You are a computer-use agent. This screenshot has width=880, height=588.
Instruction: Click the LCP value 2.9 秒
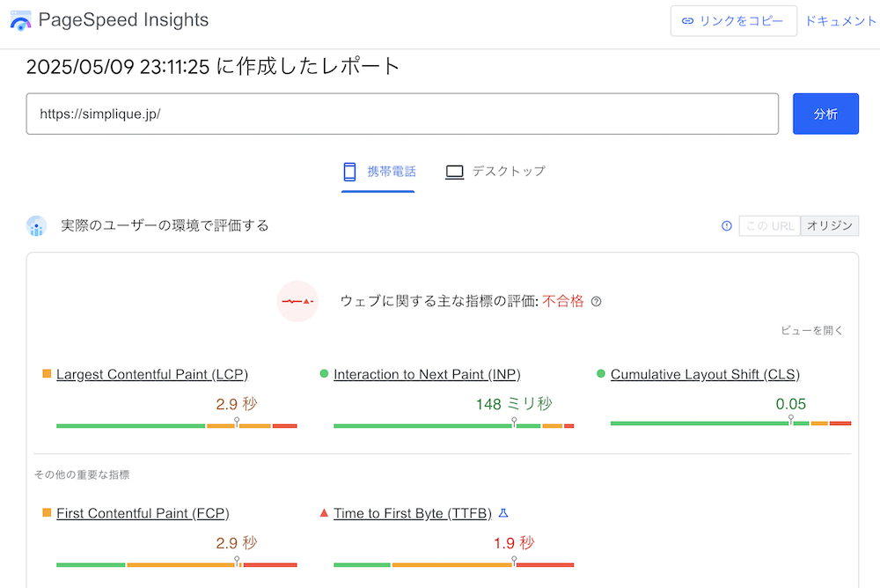(236, 404)
